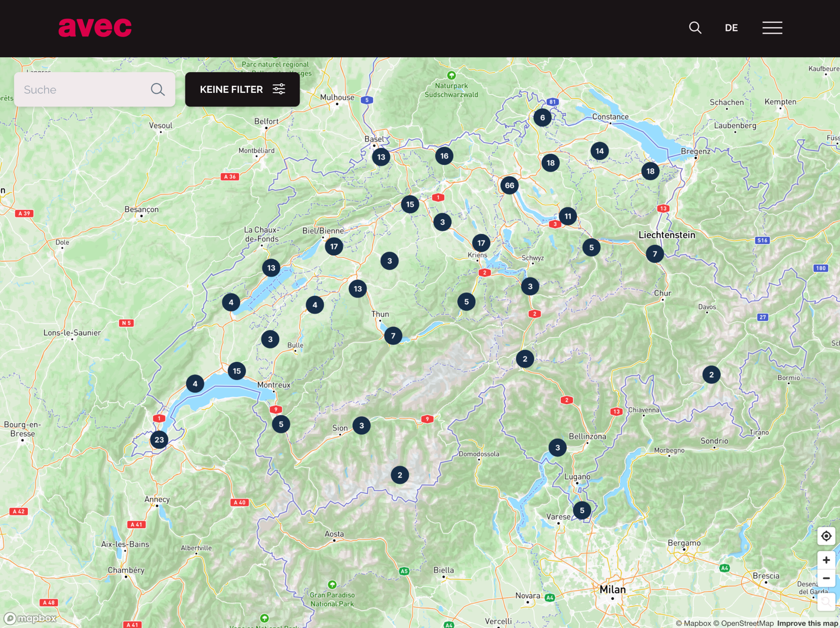Expand the 16 cluster east of Basel
Image resolution: width=840 pixels, height=628 pixels.
tap(444, 156)
